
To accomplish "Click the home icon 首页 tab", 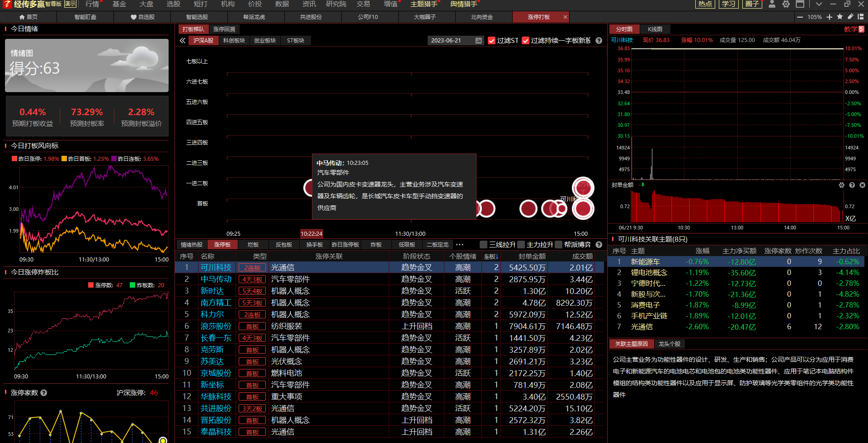I will pos(28,17).
